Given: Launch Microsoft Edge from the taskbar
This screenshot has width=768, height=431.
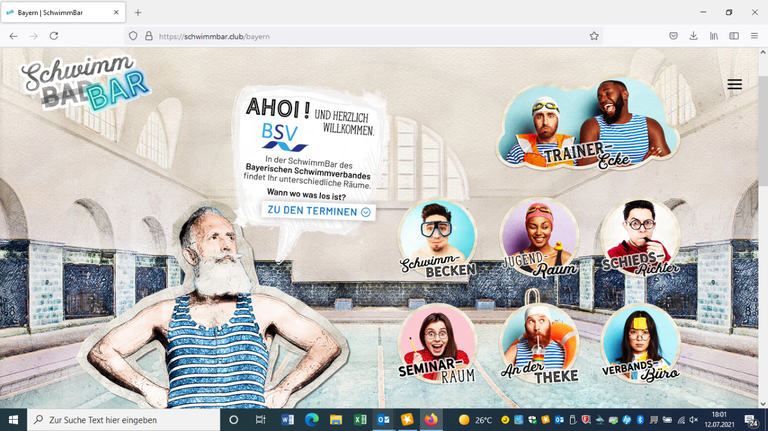Looking at the screenshot, I should click(x=312, y=420).
